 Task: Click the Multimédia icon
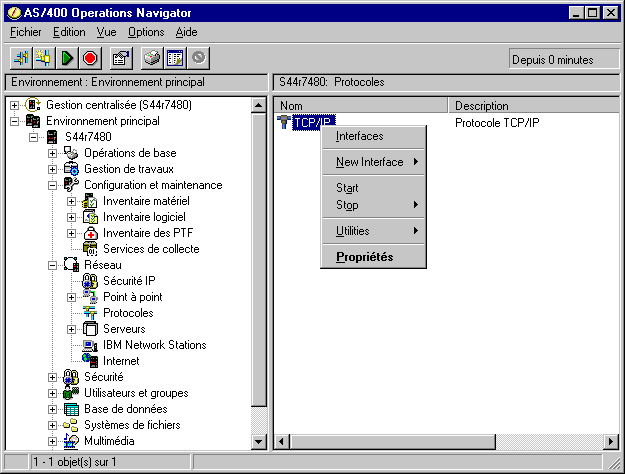tap(71, 441)
